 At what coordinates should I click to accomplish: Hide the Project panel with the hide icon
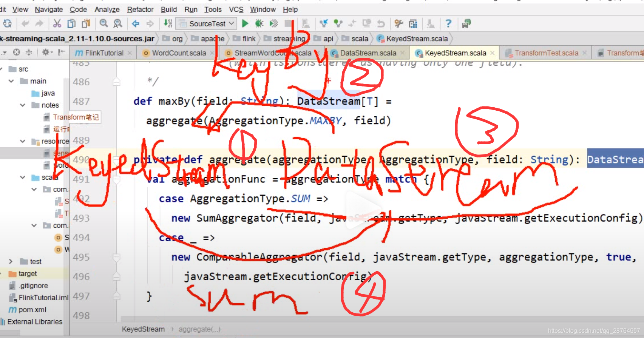tap(61, 52)
